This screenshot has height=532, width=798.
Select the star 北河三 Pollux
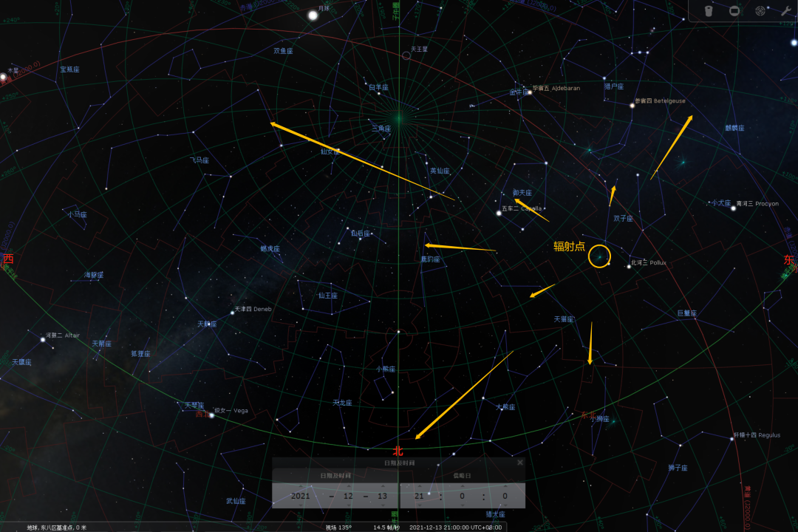[629, 266]
